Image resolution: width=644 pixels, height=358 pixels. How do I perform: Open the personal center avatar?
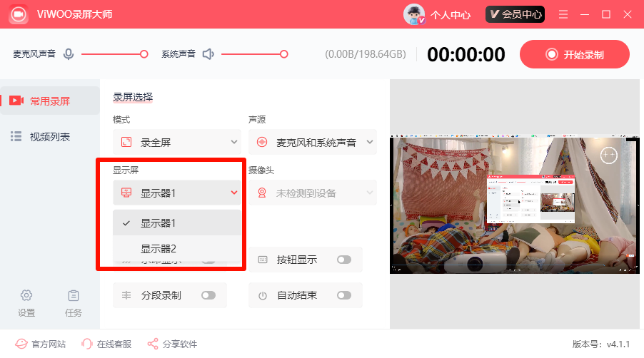pos(414,14)
